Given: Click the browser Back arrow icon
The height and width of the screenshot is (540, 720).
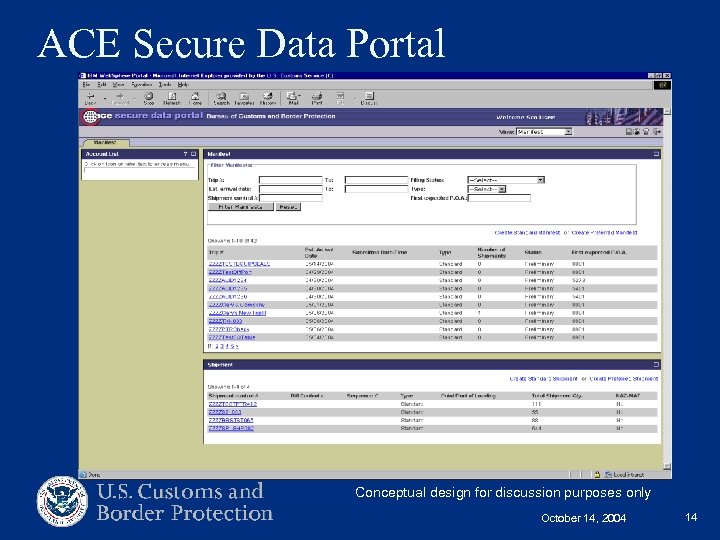Looking at the screenshot, I should (x=90, y=96).
